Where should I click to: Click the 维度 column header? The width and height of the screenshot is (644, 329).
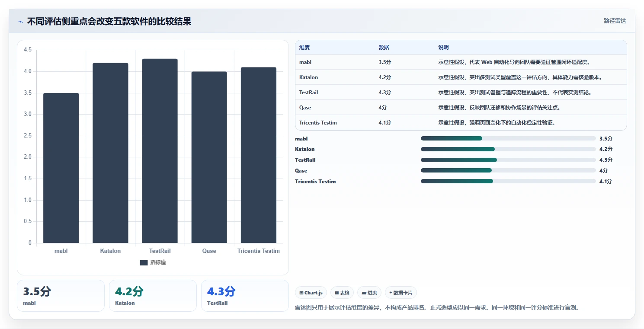point(304,48)
